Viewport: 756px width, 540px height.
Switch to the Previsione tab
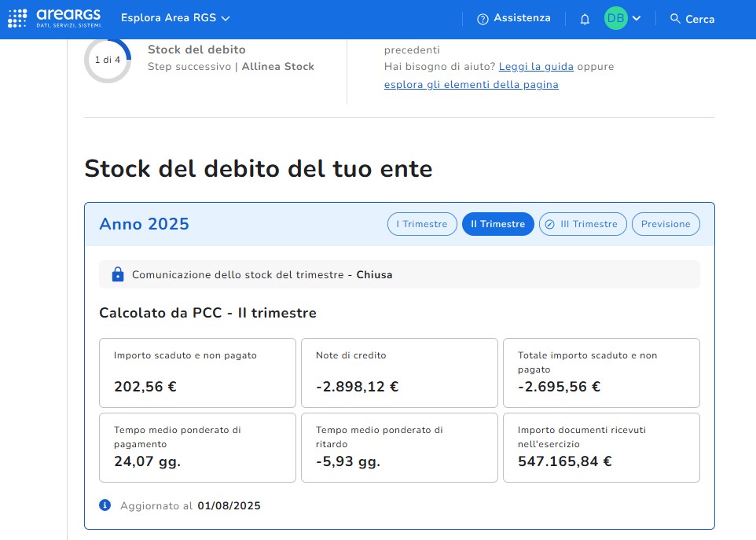[x=665, y=224]
